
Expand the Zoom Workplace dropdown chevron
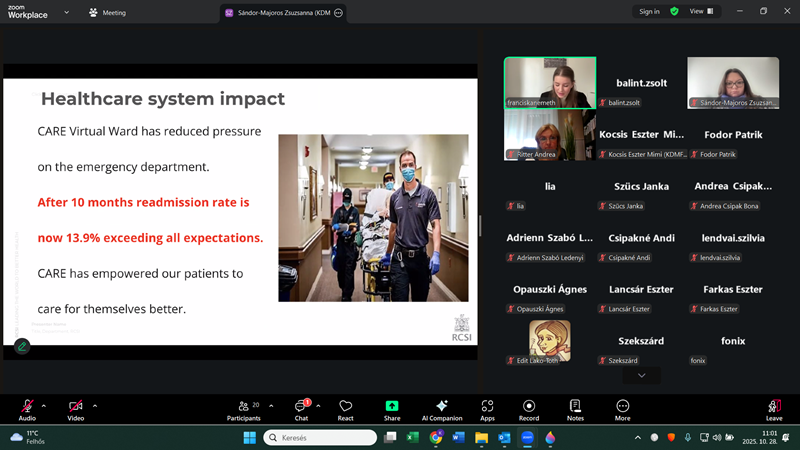(x=66, y=13)
